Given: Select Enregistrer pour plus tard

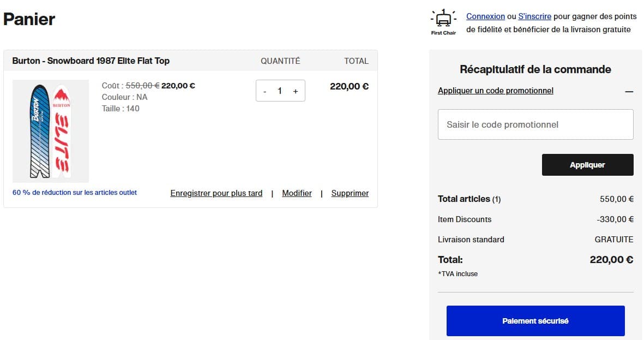Looking at the screenshot, I should tap(216, 193).
